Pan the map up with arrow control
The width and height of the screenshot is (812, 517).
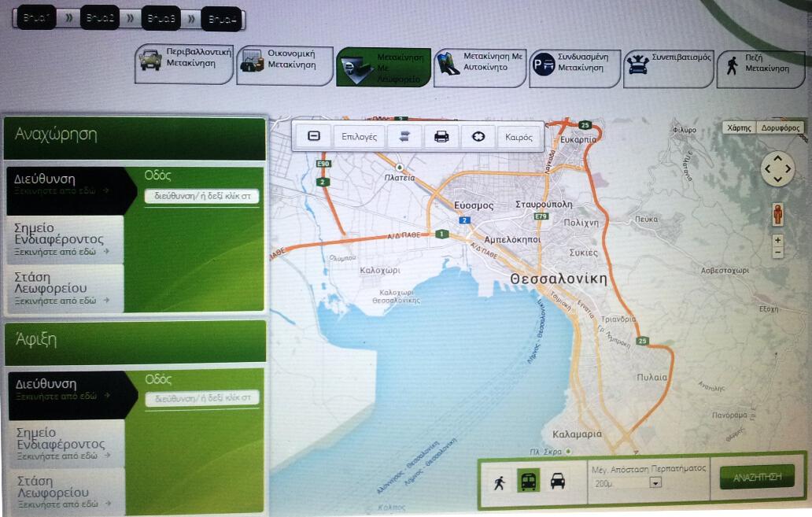[778, 158]
